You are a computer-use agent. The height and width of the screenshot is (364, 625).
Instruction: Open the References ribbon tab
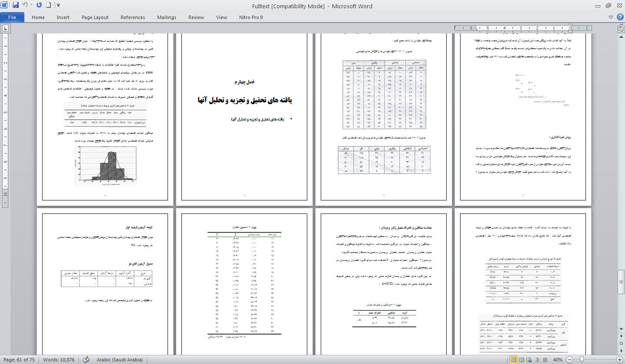coord(133,17)
